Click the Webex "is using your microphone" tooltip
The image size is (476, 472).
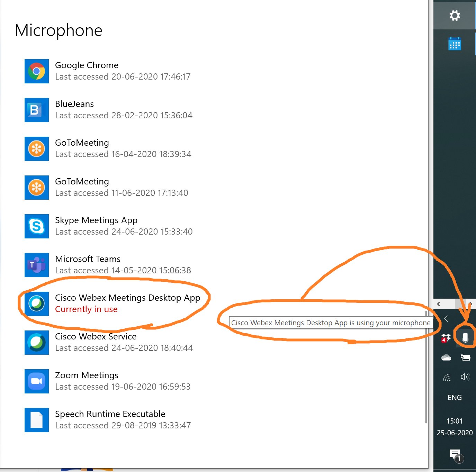(331, 323)
